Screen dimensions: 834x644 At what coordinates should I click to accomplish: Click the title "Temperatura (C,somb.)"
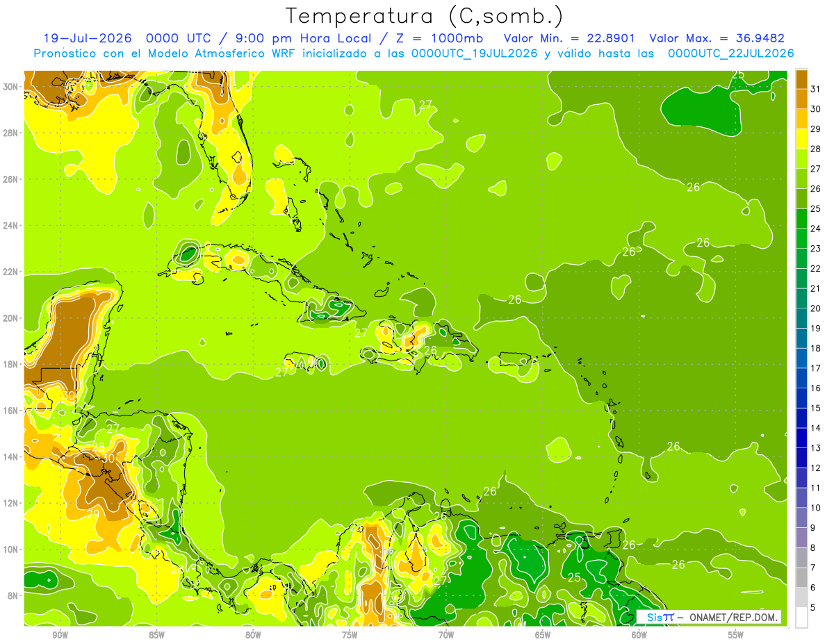pyautogui.click(x=425, y=15)
